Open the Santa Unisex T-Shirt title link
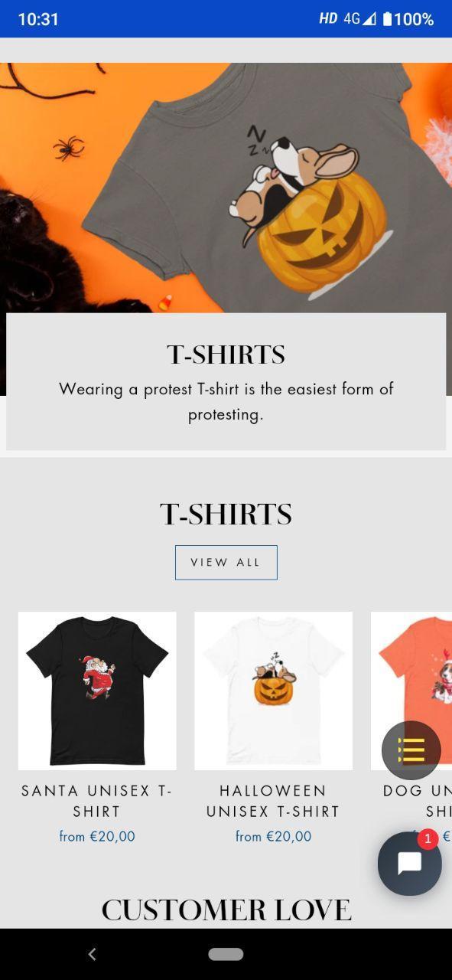452x980 pixels. click(x=97, y=801)
